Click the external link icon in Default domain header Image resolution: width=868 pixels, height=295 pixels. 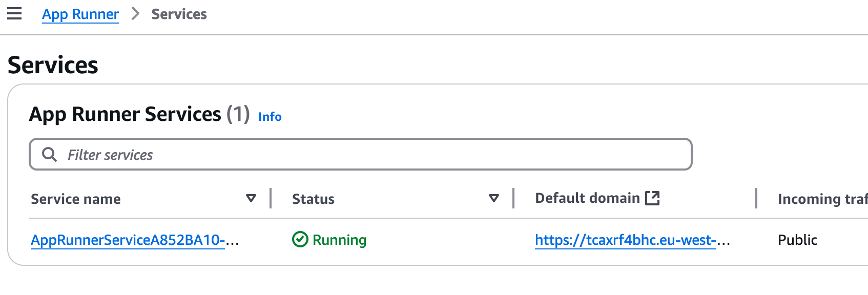(652, 198)
